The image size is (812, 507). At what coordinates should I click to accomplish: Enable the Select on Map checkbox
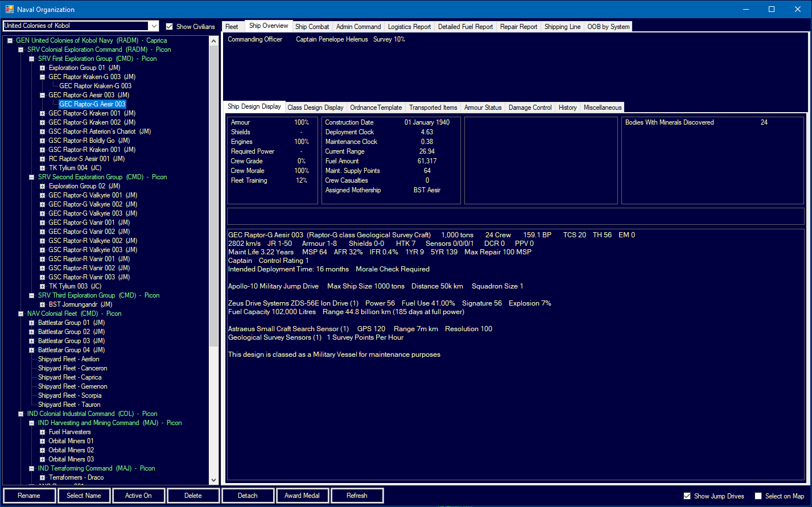[x=758, y=496]
